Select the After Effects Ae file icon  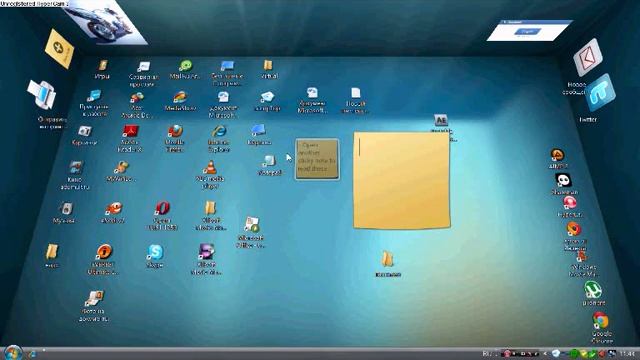click(441, 120)
